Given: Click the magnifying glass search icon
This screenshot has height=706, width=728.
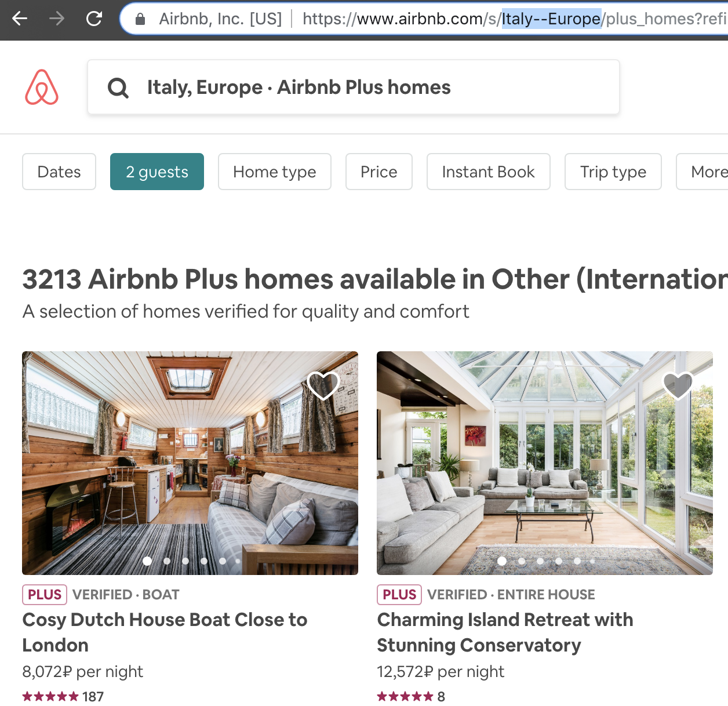Looking at the screenshot, I should (x=118, y=88).
